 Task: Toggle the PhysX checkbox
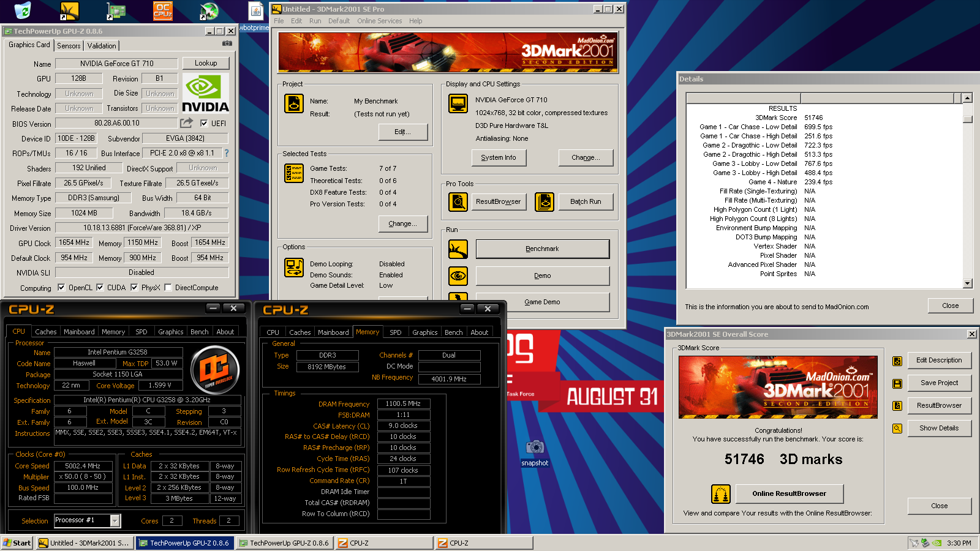[x=134, y=287]
